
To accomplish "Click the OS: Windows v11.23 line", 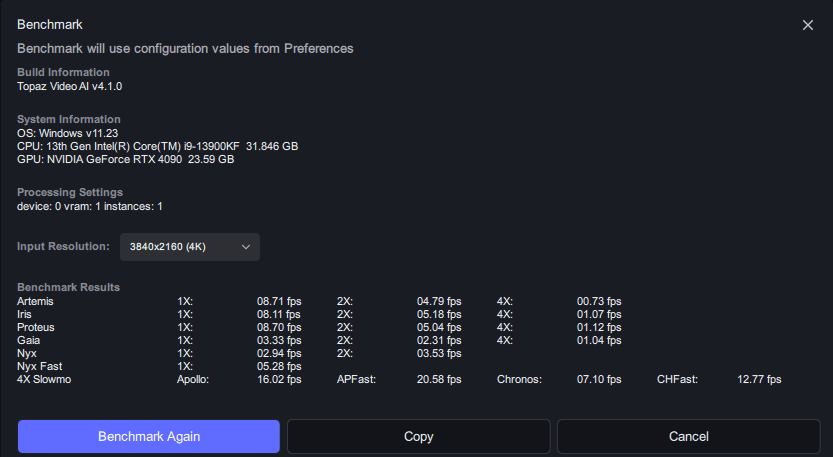I will tap(67, 133).
